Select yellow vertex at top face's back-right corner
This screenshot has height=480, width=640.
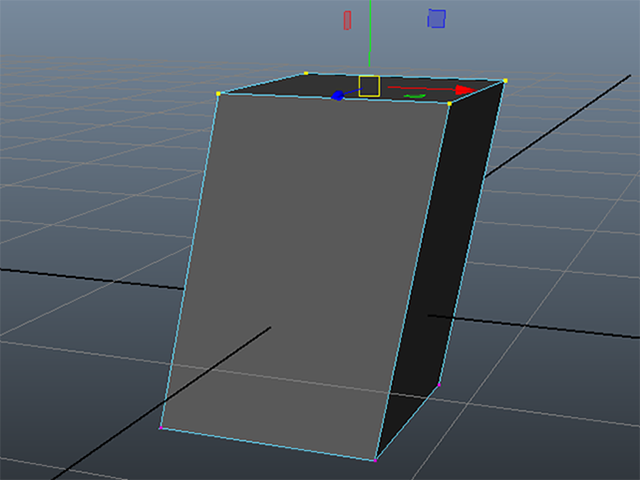pos(505,81)
